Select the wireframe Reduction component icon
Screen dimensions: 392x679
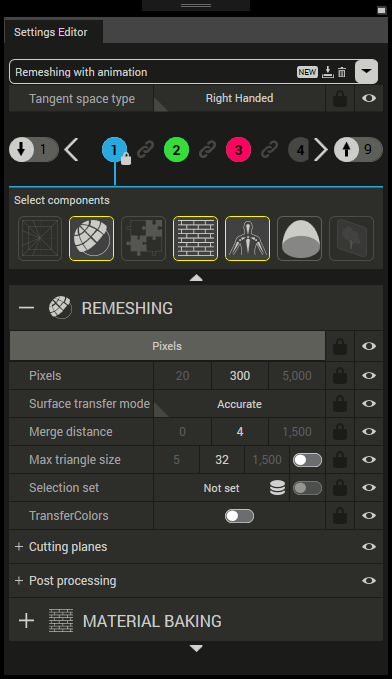(39, 239)
